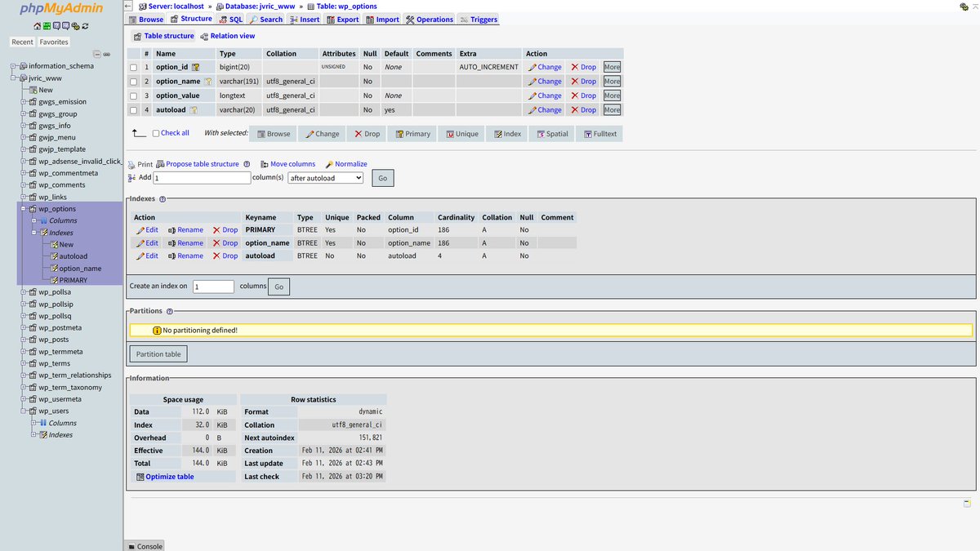Viewport: 980px width, 551px height.
Task: Switch to the Browse tab
Action: click(146, 19)
